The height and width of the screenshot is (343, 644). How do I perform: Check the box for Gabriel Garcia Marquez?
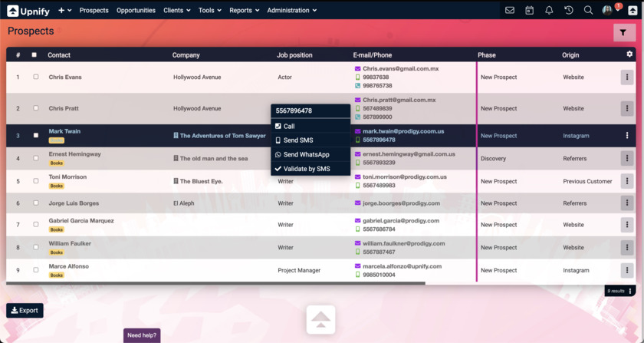(x=35, y=225)
